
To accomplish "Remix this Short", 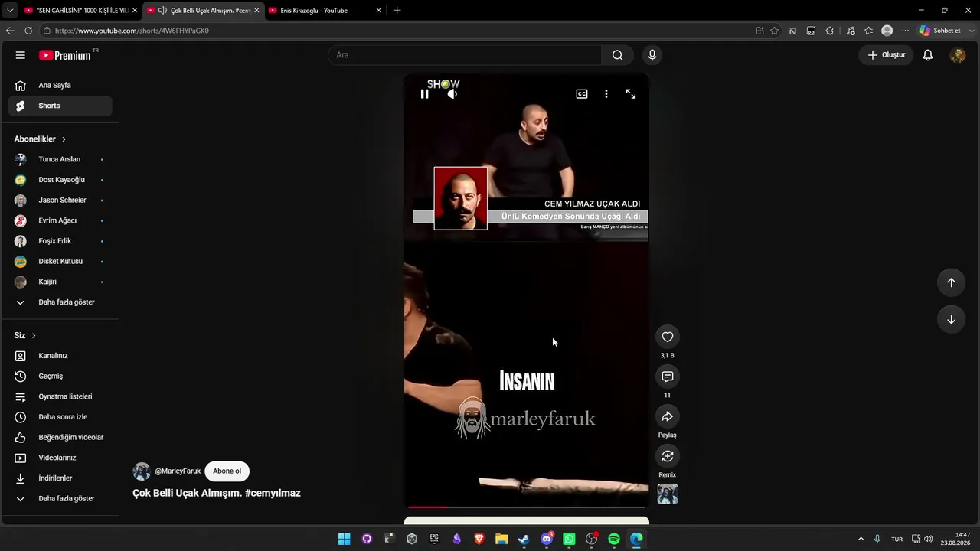I will point(668,456).
